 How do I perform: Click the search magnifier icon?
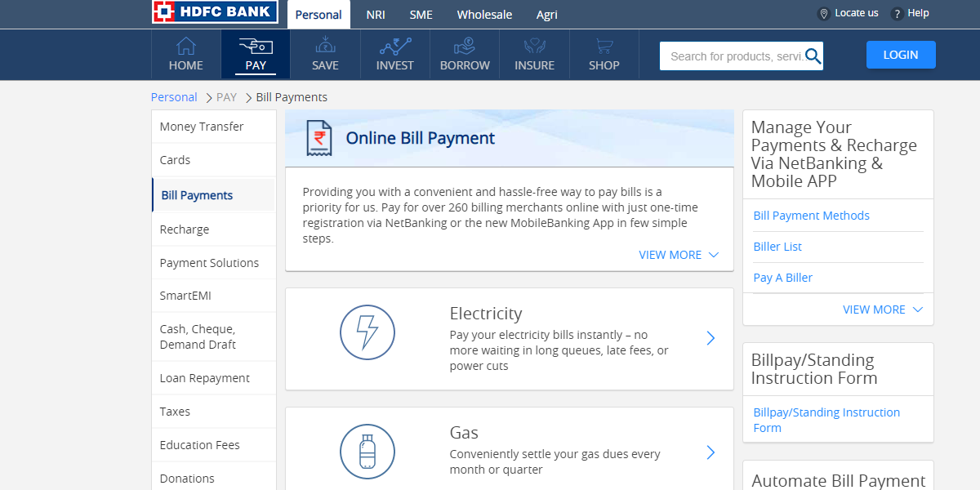tap(813, 56)
